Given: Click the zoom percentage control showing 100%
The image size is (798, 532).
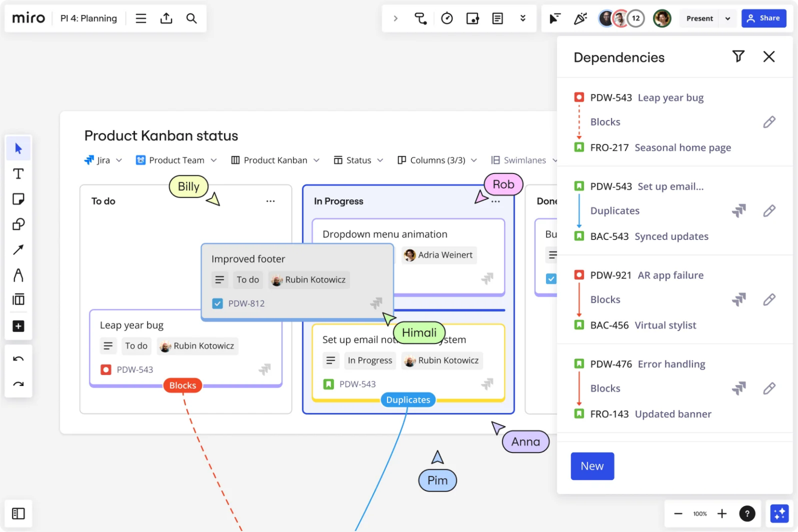Looking at the screenshot, I should point(700,513).
